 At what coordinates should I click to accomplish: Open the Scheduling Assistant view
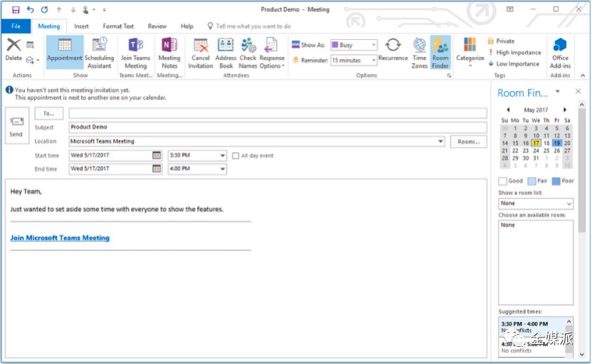[x=99, y=53]
